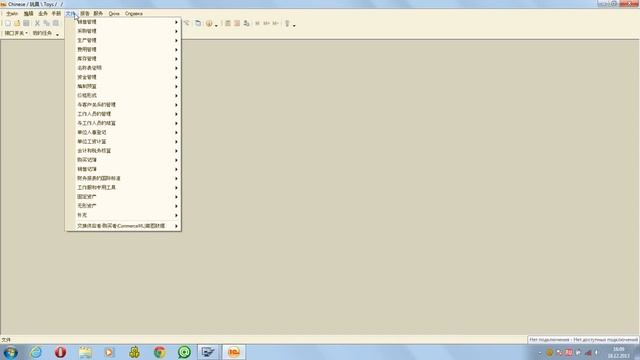Click the first list icon right of Help
Image resolution: width=640 pixels, height=360 pixels.
pos(228,23)
